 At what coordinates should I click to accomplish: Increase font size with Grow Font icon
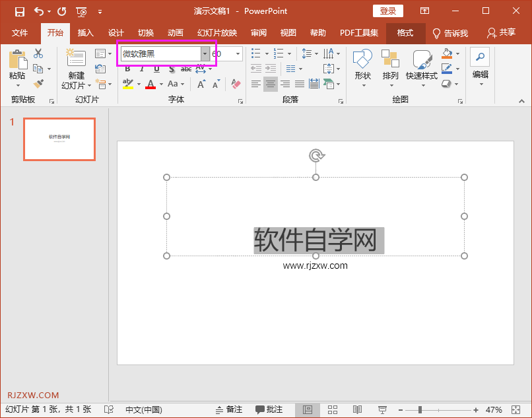(201, 83)
